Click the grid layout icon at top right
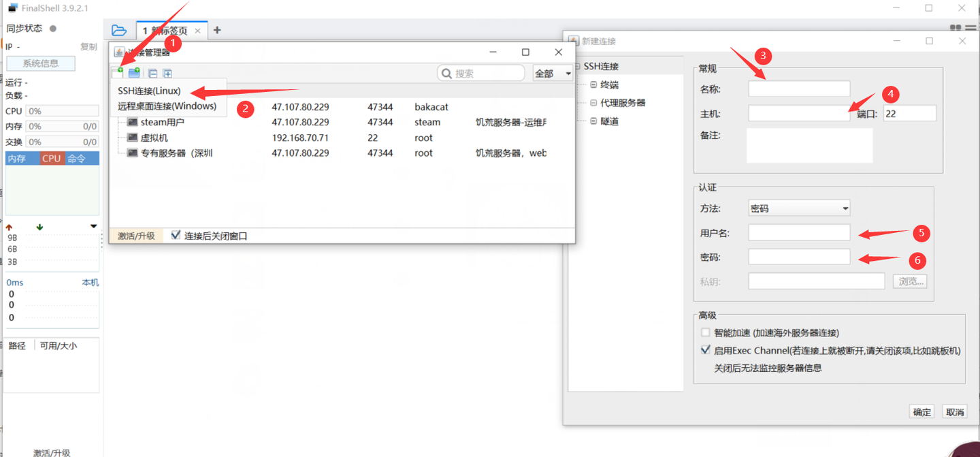Image resolution: width=980 pixels, height=457 pixels. (x=955, y=29)
